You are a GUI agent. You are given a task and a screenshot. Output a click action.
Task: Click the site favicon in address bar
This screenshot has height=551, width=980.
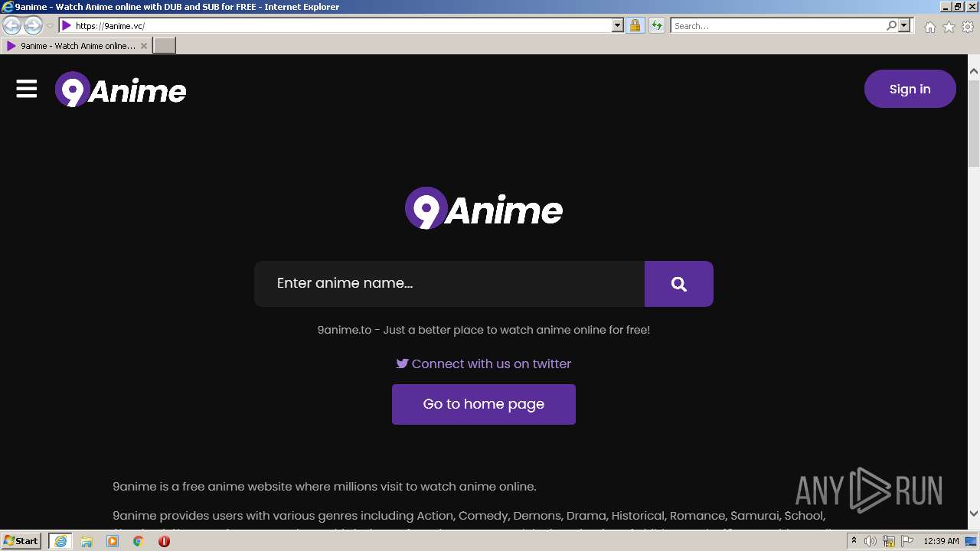(x=67, y=25)
